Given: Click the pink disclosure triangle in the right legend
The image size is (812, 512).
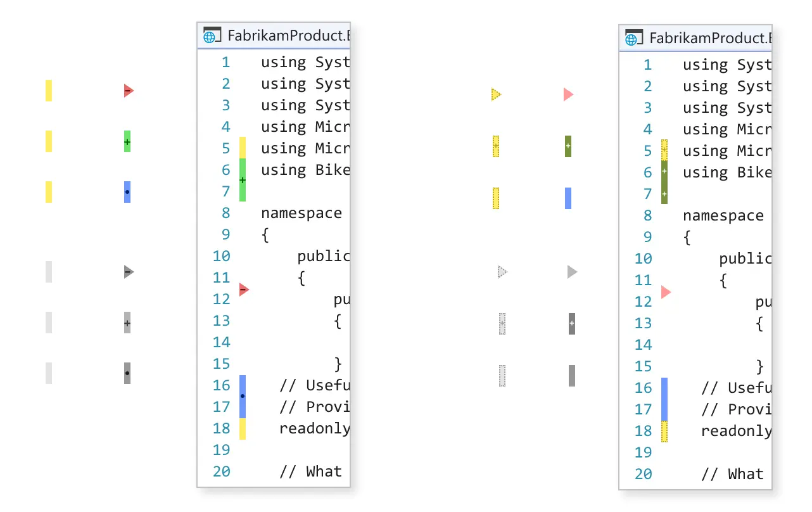Looking at the screenshot, I should click(568, 94).
